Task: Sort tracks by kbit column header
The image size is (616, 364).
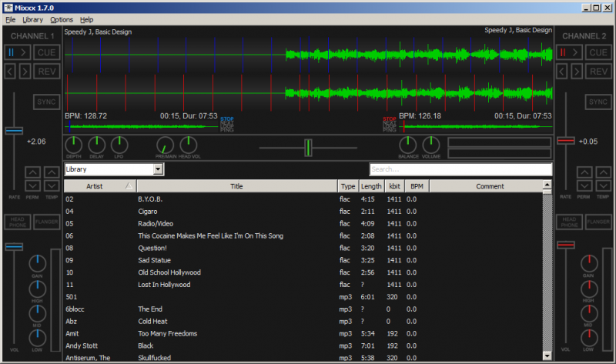Action: (x=394, y=186)
